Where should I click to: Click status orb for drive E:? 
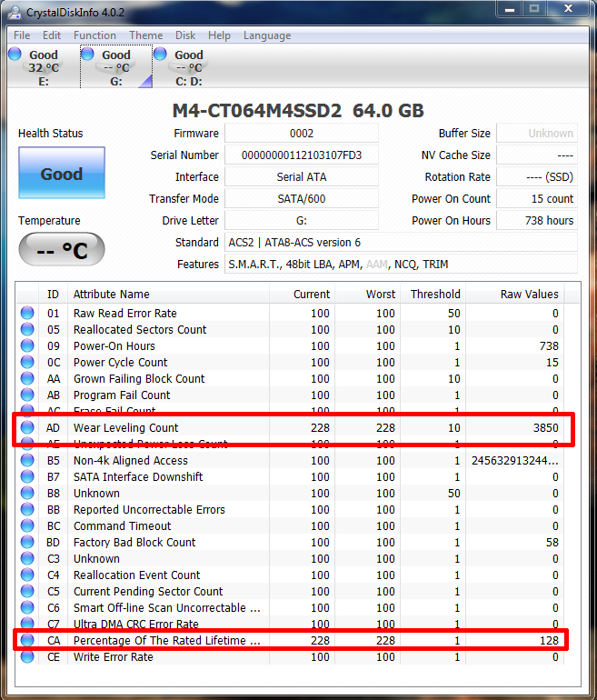(15, 54)
